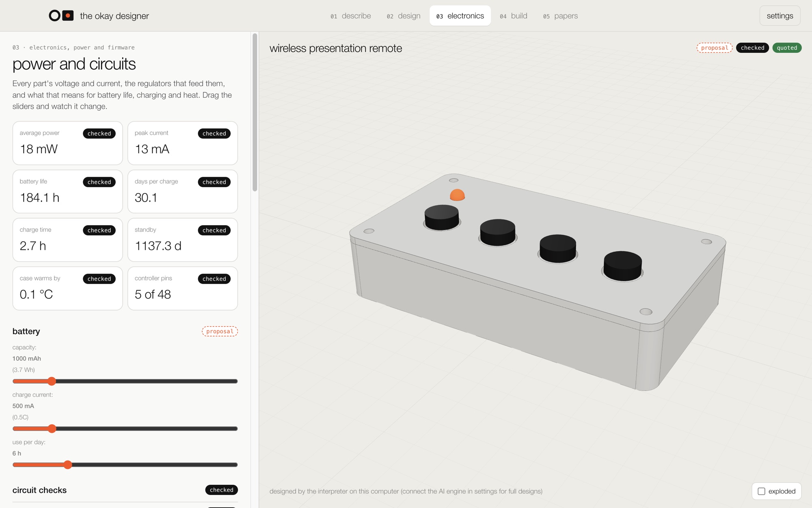Select the case warms by card
Image resolution: width=812 pixels, height=508 pixels.
pos(68,289)
